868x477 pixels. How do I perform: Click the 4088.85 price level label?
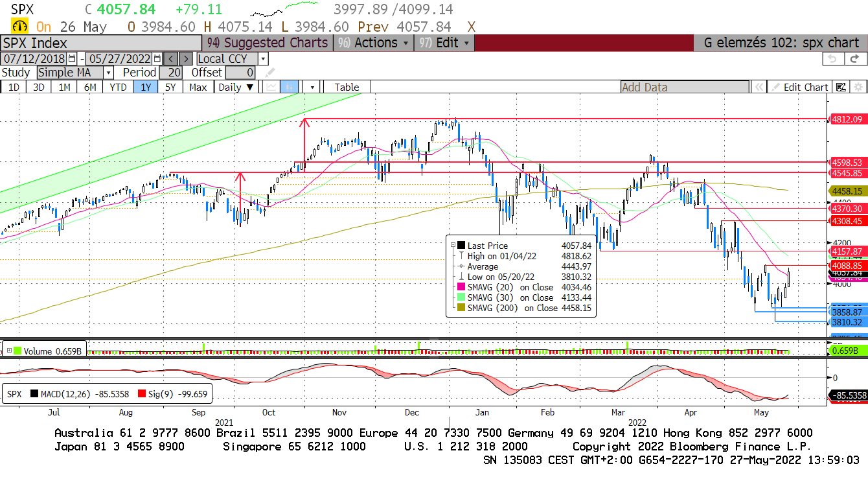pos(847,265)
